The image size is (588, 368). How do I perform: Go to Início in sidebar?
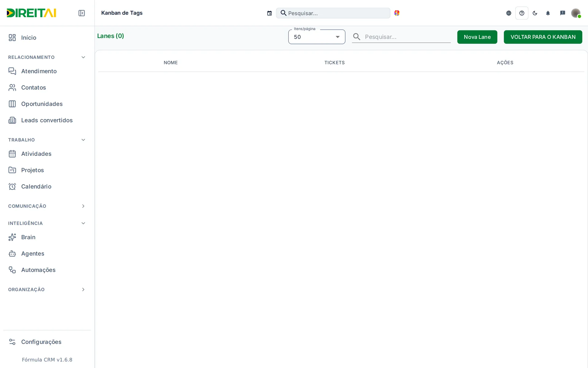pyautogui.click(x=47, y=37)
